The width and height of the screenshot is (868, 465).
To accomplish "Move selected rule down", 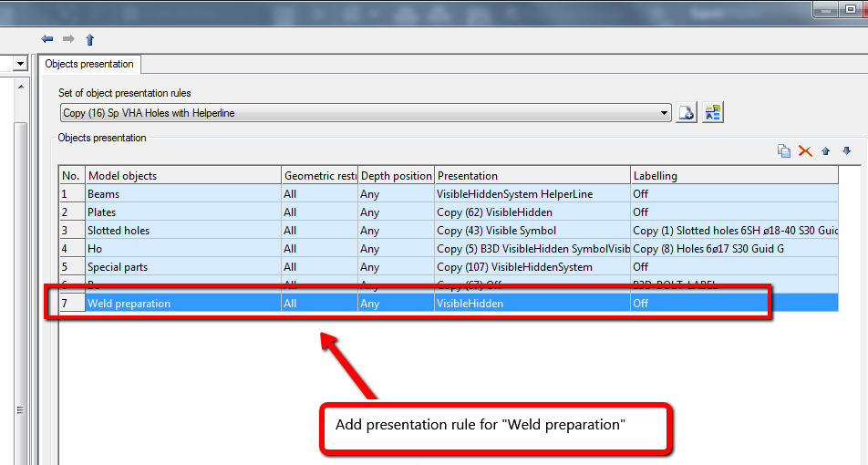I will tap(846, 150).
